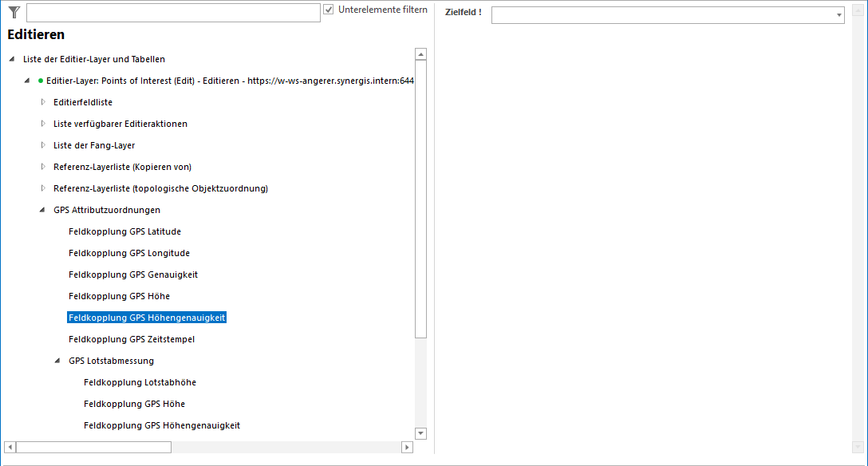
Task: Click the filter funnel icon
Action: 14,12
